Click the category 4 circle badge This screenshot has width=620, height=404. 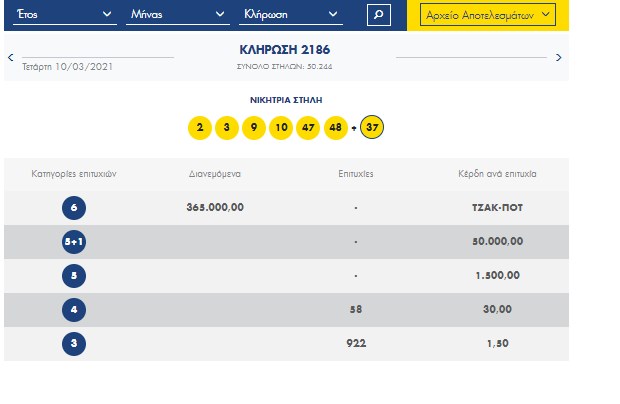click(x=72, y=310)
